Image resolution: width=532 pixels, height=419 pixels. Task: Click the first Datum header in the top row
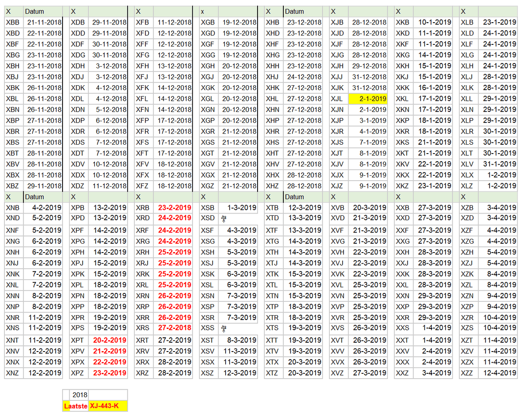[35, 11]
